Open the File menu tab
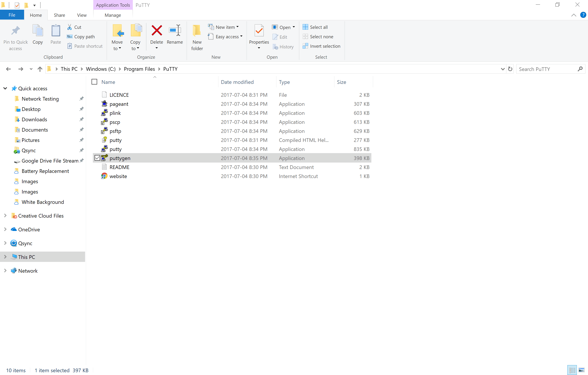Viewport: 588px width, 375px height. [x=12, y=15]
